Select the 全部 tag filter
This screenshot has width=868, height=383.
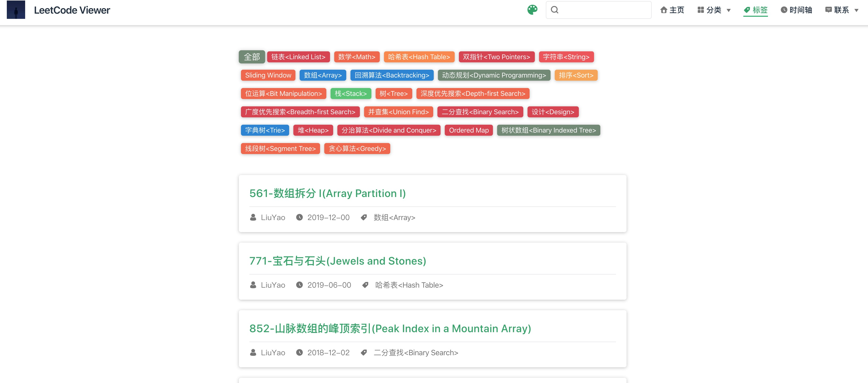click(252, 57)
